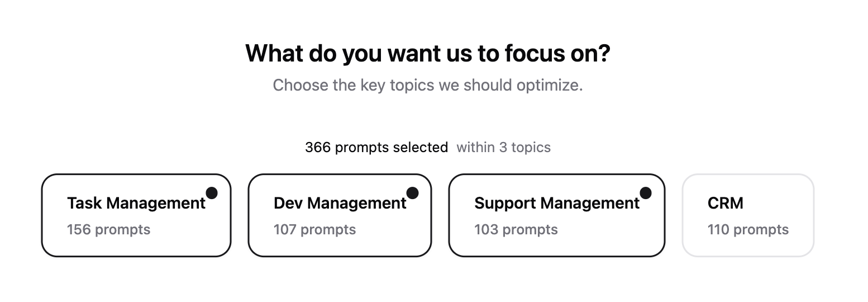Image resolution: width=868 pixels, height=302 pixels.
Task: Click the "103 prompts" count label
Action: (x=516, y=230)
